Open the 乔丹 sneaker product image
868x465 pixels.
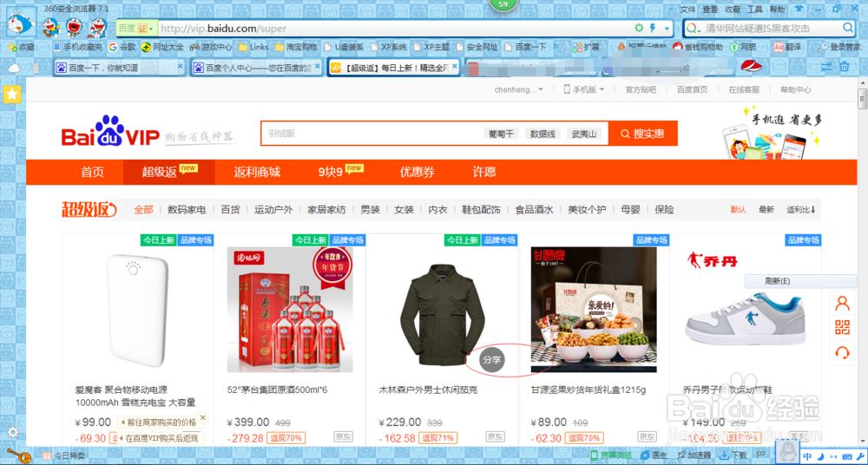pos(746,310)
